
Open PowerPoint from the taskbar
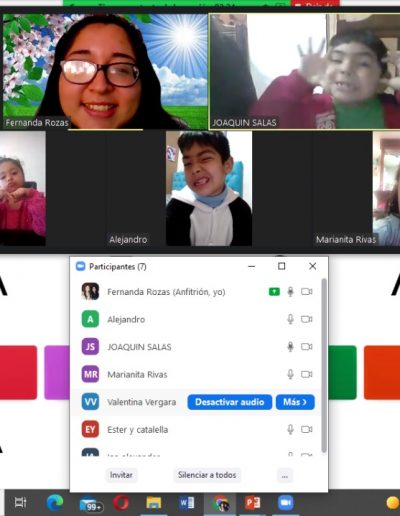point(253,503)
